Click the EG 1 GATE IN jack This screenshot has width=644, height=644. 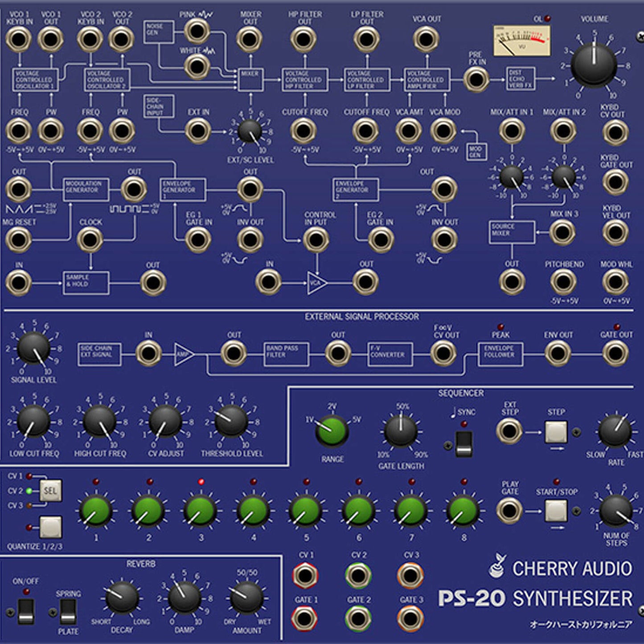click(x=198, y=240)
